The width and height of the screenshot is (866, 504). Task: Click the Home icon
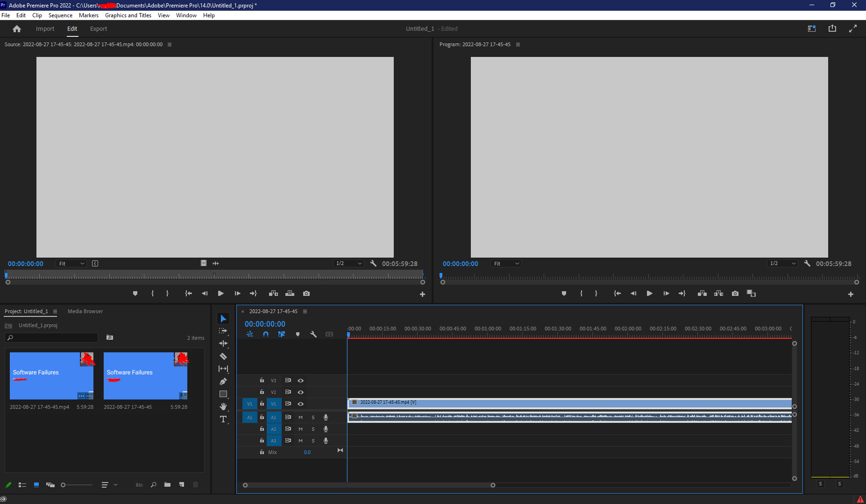click(17, 29)
